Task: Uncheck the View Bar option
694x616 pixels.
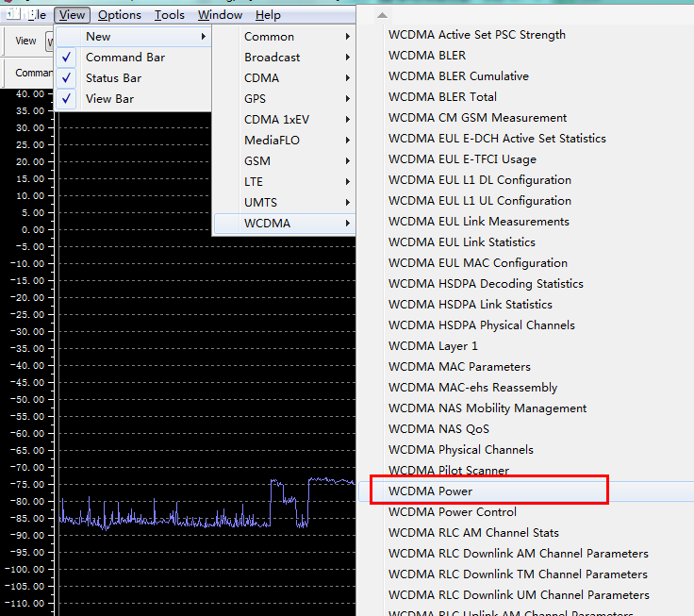Action: [109, 99]
